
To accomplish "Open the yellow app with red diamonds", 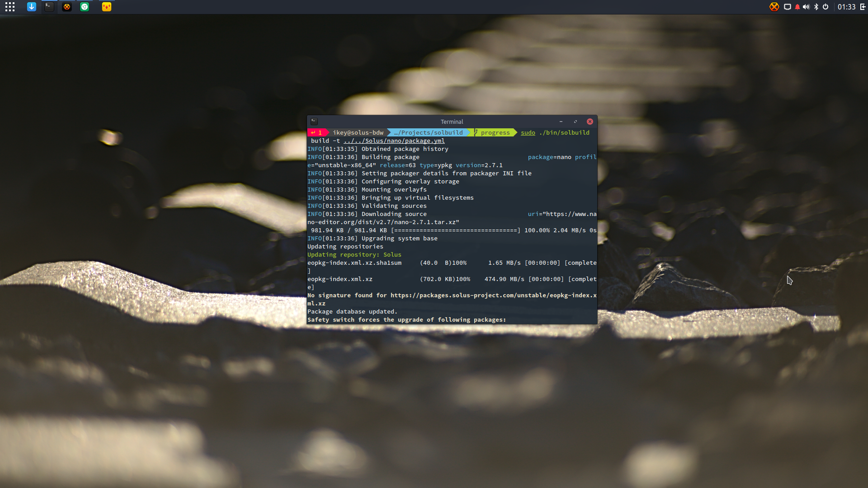I will (x=107, y=7).
